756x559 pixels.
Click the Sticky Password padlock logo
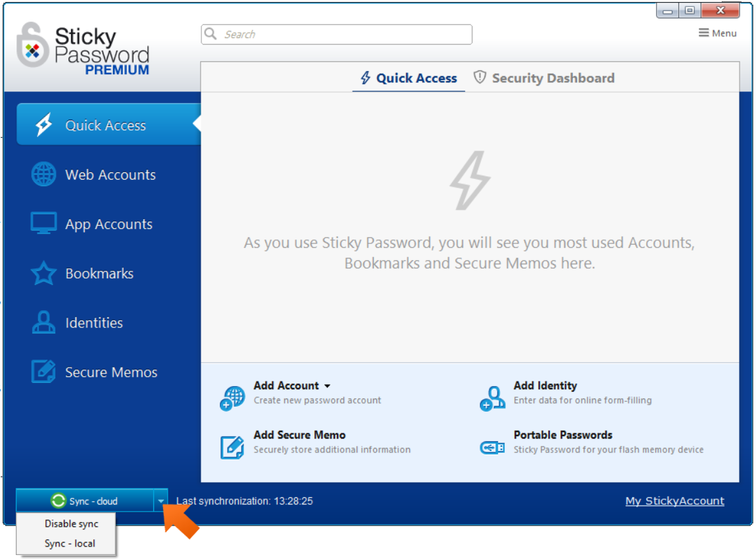32,45
